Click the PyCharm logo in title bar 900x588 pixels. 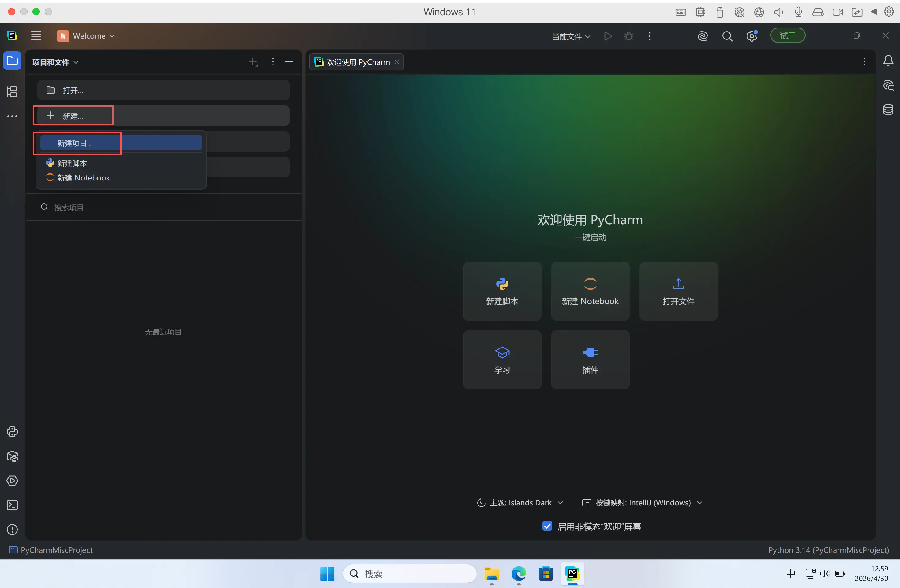coord(12,36)
